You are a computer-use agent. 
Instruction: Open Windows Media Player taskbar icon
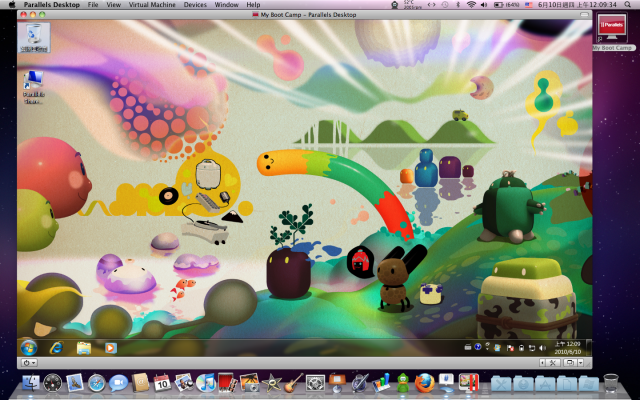pos(110,348)
